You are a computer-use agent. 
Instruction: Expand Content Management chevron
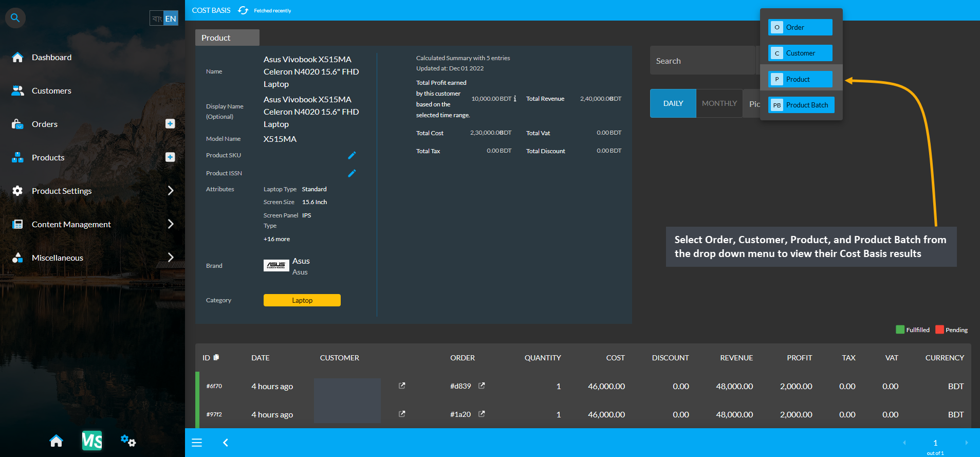pos(171,224)
